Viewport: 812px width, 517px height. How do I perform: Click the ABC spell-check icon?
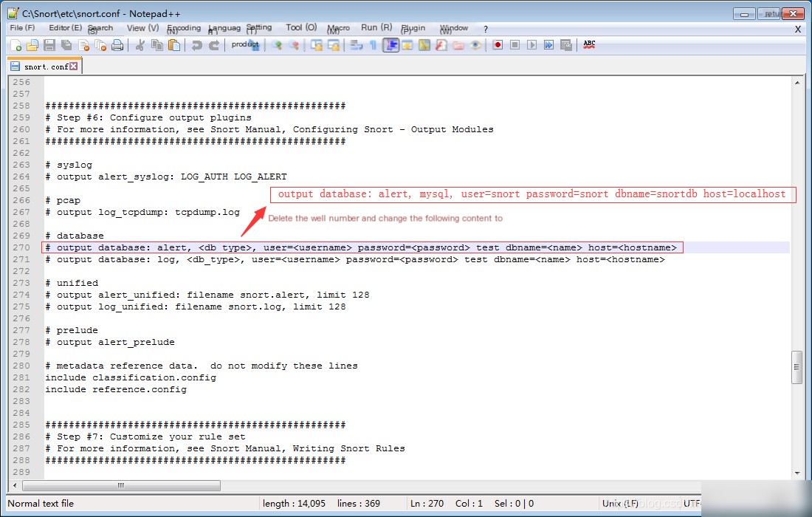(x=589, y=45)
